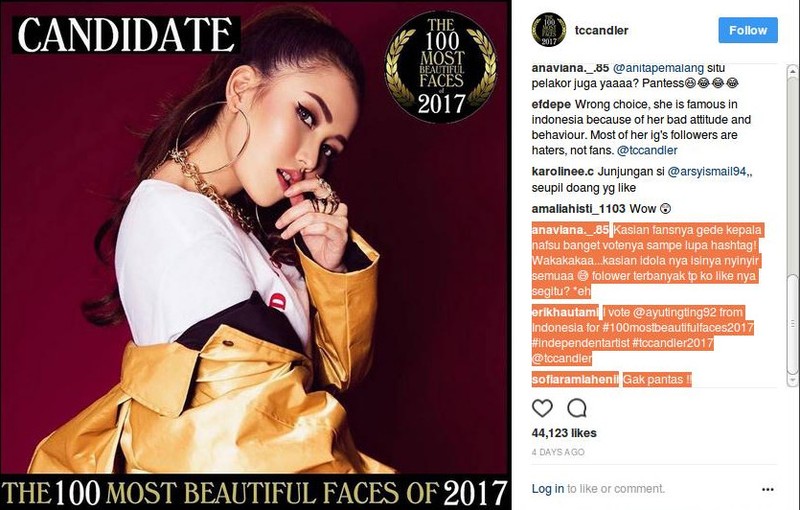Follow the tccandler account
Screen dimensions: 800x510
[x=748, y=30]
